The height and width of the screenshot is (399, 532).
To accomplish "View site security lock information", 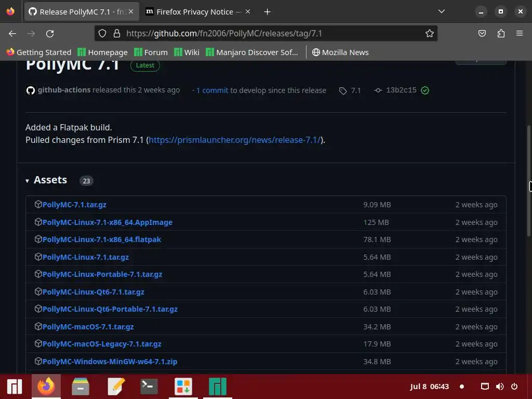I will [117, 33].
